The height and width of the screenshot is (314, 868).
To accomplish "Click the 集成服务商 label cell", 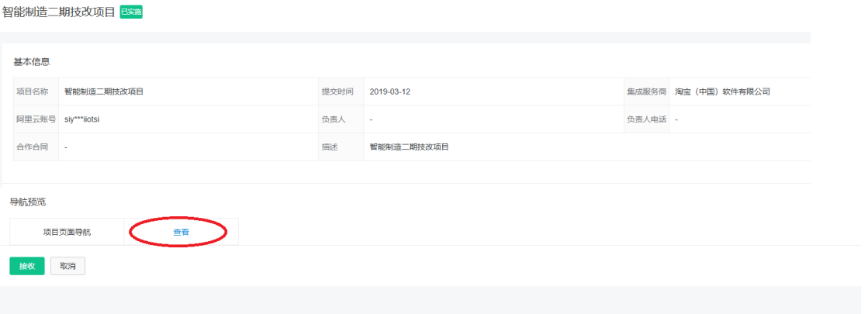I will tap(647, 91).
